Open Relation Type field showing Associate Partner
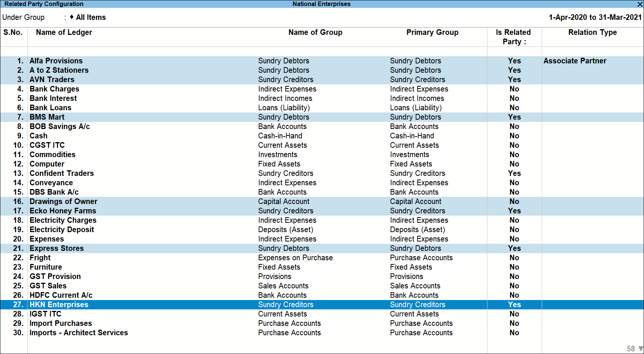Screen dimensions: 644x354 575,61
